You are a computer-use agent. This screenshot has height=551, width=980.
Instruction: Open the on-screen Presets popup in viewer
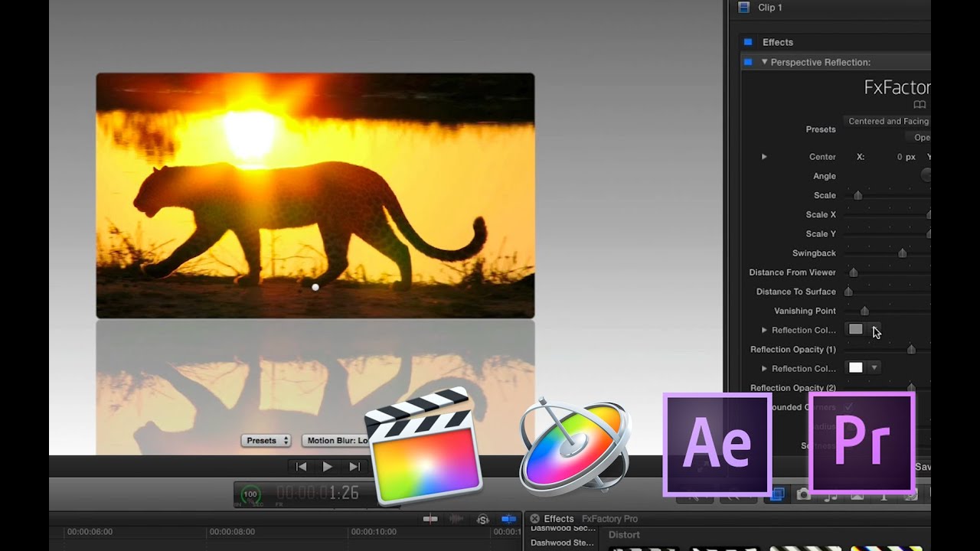click(266, 441)
